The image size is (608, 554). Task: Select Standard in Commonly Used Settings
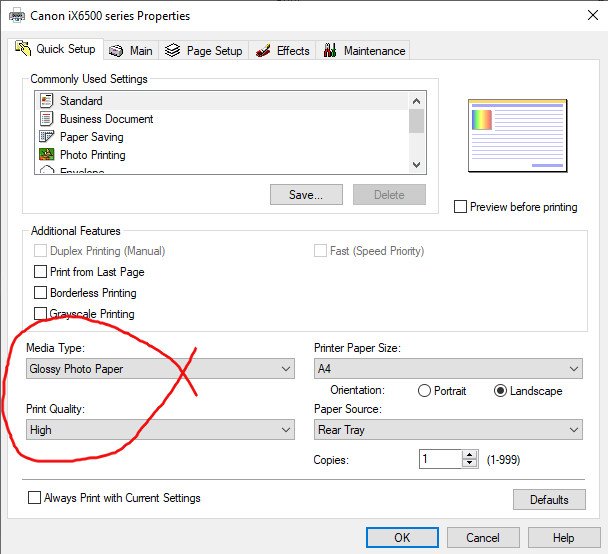coord(222,101)
